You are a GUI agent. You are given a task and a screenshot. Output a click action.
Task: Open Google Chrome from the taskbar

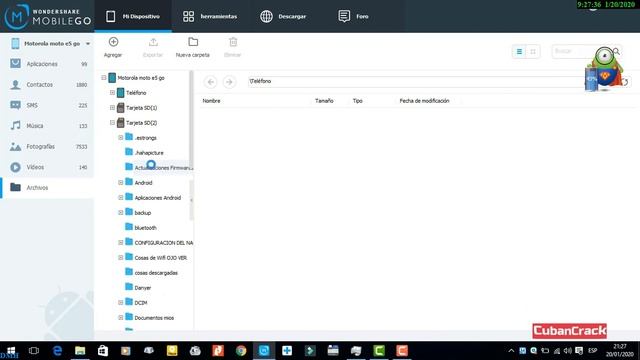pyautogui.click(x=241, y=351)
